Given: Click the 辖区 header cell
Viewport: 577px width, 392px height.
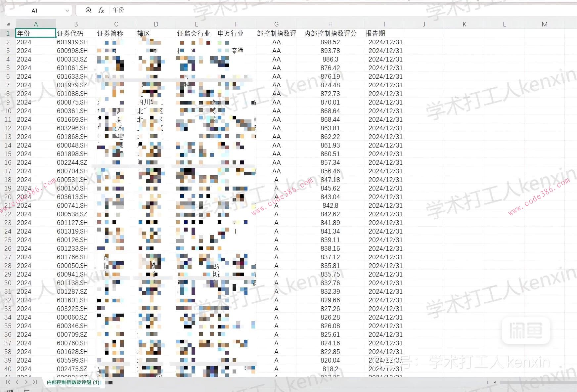Looking at the screenshot, I should click(156, 33).
